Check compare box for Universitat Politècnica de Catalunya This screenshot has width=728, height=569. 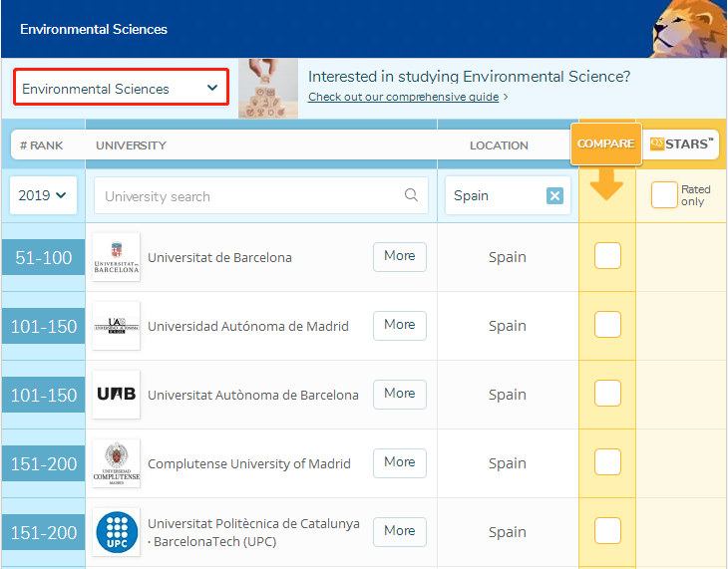click(607, 530)
